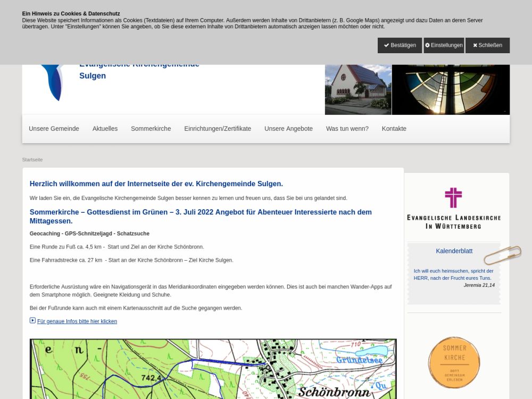Image resolution: width=532 pixels, height=399 pixels.
Task: Click 'Für genaue Infos bitte hier klicken' link
Action: pos(77,321)
